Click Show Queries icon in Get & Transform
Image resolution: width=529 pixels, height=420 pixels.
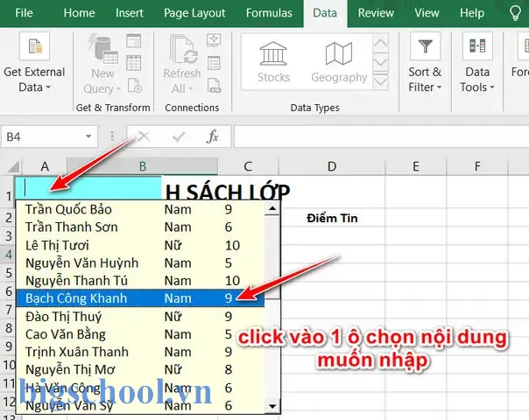(x=134, y=41)
